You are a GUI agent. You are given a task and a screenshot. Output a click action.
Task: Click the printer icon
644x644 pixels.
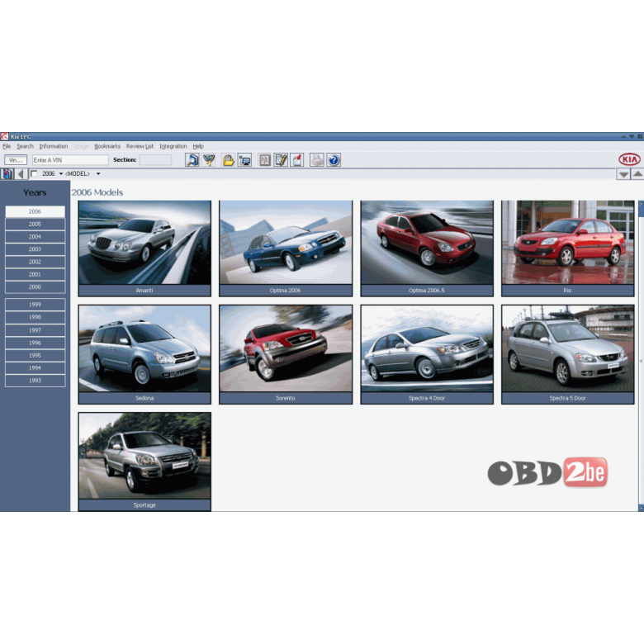click(317, 160)
